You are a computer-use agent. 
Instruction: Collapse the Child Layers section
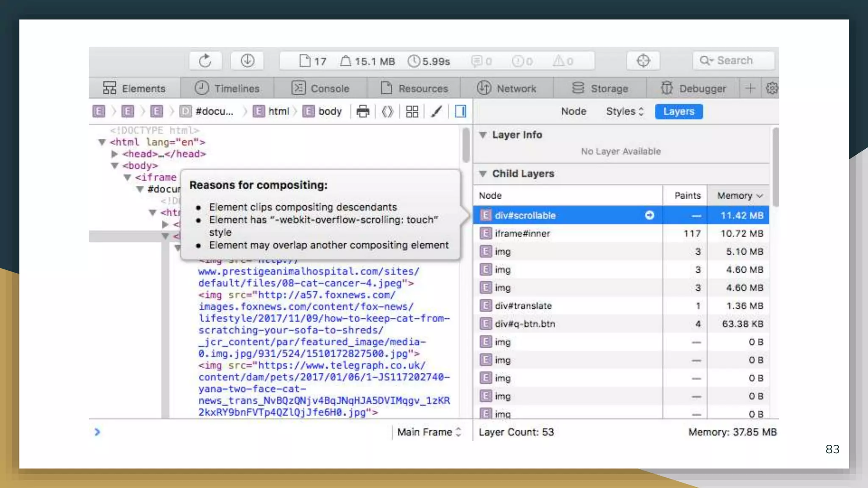click(483, 174)
